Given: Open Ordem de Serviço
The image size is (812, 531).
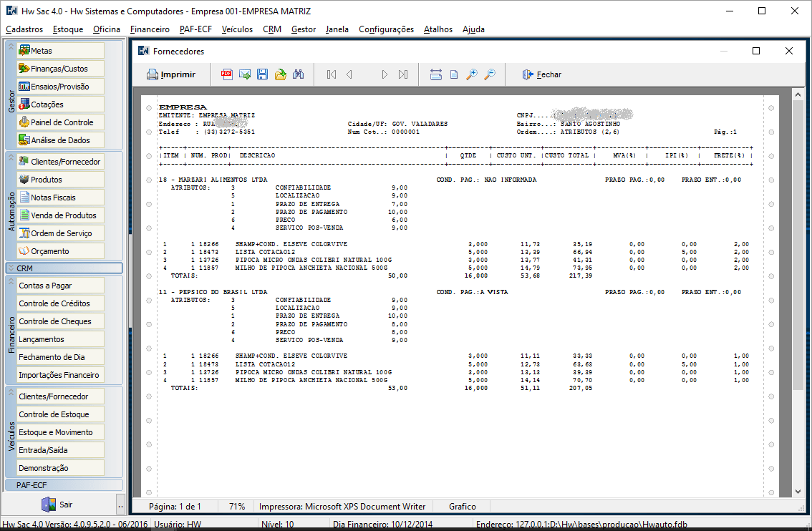Looking at the screenshot, I should (61, 233).
